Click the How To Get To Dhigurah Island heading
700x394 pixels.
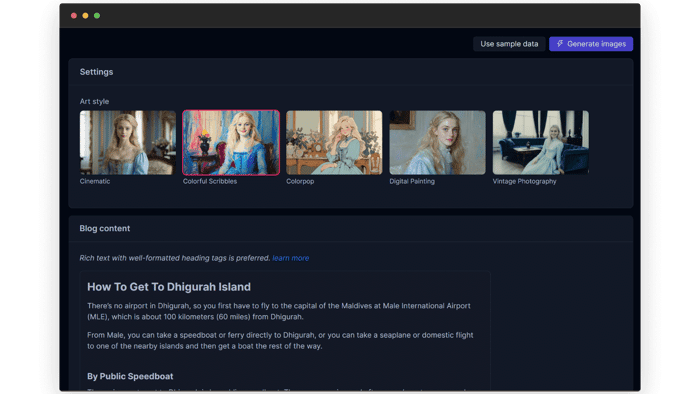tap(169, 287)
